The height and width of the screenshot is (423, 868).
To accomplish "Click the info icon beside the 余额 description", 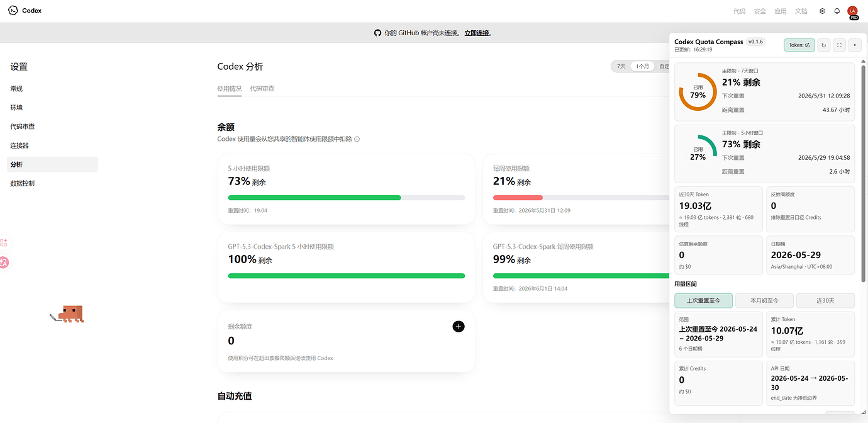I will tap(357, 139).
